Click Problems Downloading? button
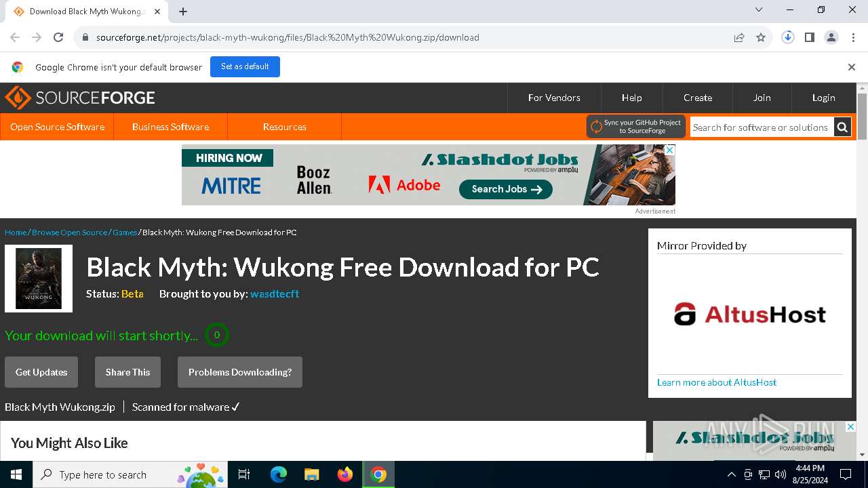Screen dimensions: 868x488 point(240,372)
